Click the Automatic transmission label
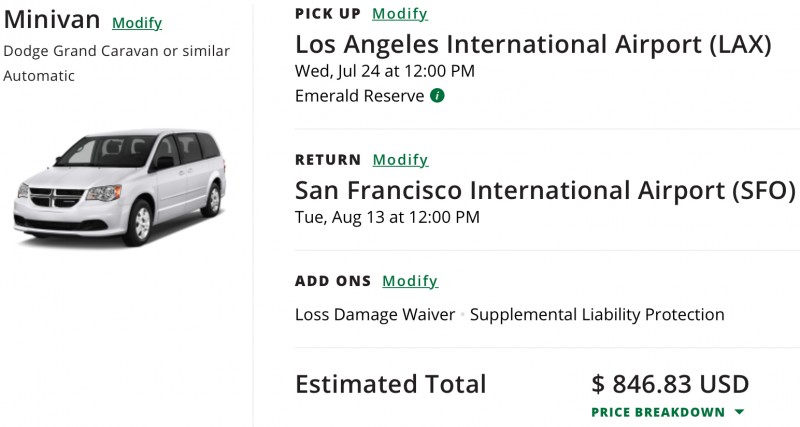 coord(42,75)
